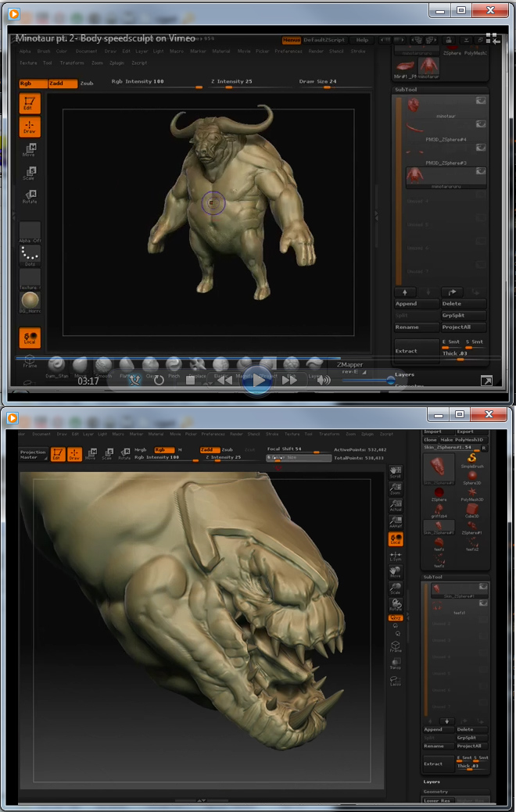The width and height of the screenshot is (516, 812).
Task: Click the ProjectAll button in the minotaur window
Action: pyautogui.click(x=463, y=327)
